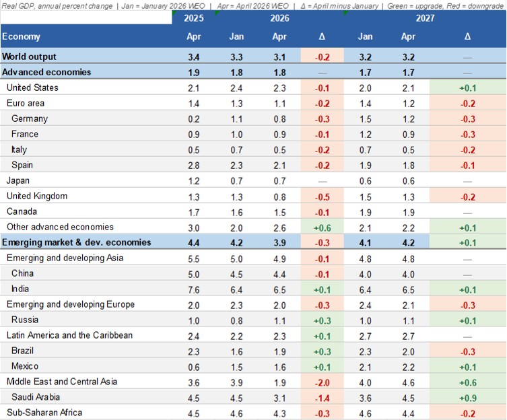Image resolution: width=507 pixels, height=420 pixels.
Task: Click the Latin America and the Caribbean label
Action: [x=69, y=335]
